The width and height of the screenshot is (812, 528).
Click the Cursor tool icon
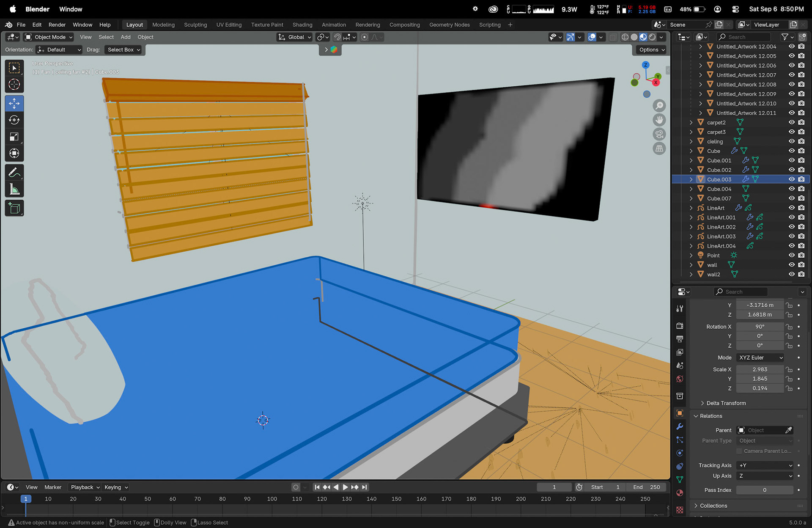(14, 85)
